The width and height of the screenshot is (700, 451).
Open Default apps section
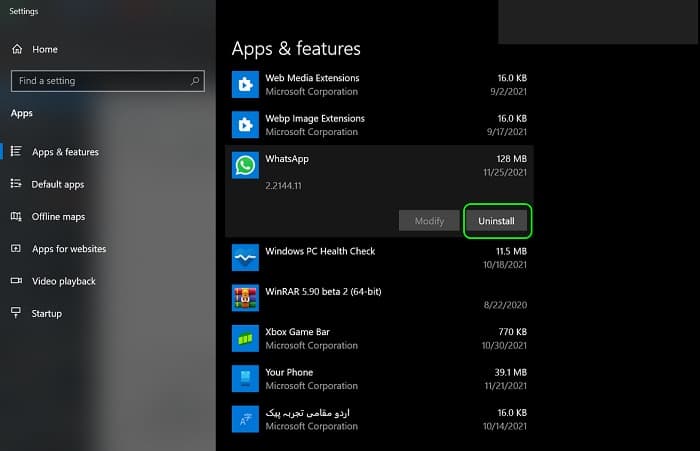pos(58,184)
